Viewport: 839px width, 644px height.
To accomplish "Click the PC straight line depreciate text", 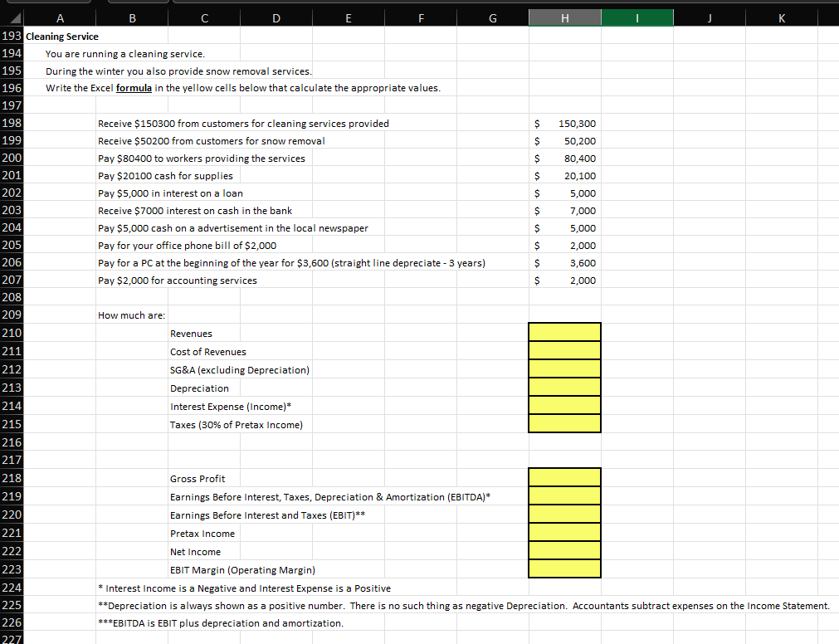I will (291, 263).
